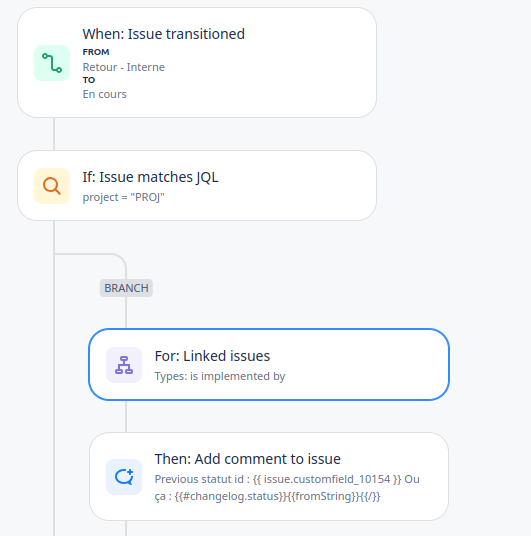This screenshot has width=531, height=536.
Task: Click the blue add comment action icon
Action: pos(124,477)
